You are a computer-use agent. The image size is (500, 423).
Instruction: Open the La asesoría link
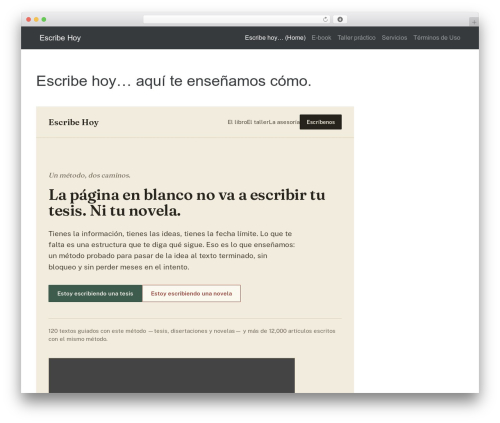point(284,122)
